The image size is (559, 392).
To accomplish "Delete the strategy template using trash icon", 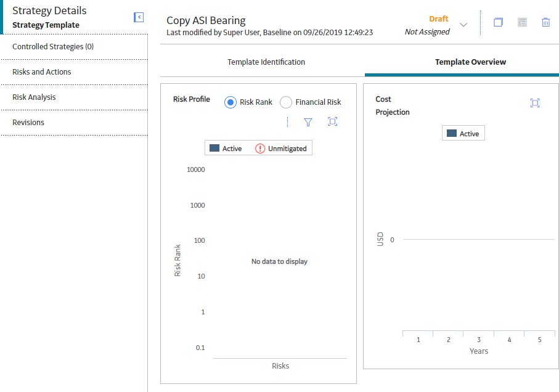I will coord(545,22).
